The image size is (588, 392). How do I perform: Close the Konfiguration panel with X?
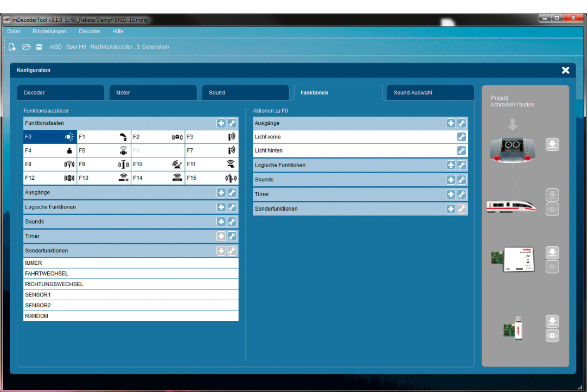pos(565,71)
